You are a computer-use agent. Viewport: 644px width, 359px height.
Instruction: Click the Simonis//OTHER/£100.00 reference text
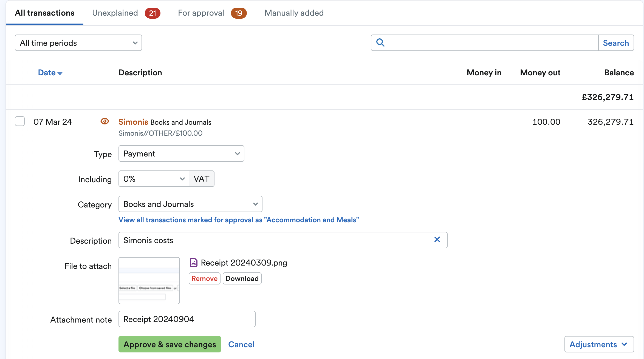pyautogui.click(x=160, y=133)
